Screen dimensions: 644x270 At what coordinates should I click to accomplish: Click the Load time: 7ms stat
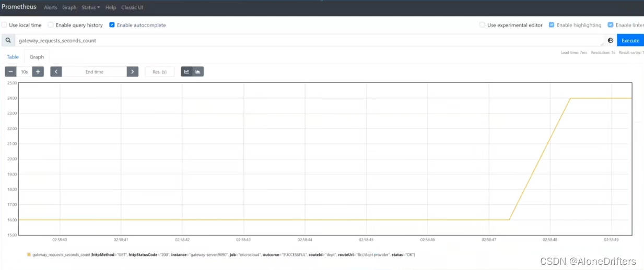click(574, 53)
